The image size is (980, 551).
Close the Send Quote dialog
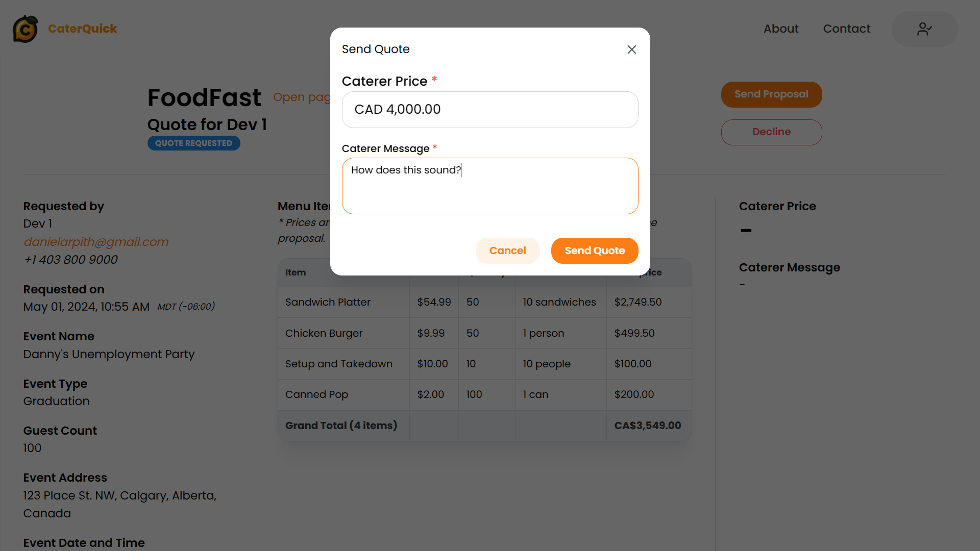coord(631,49)
